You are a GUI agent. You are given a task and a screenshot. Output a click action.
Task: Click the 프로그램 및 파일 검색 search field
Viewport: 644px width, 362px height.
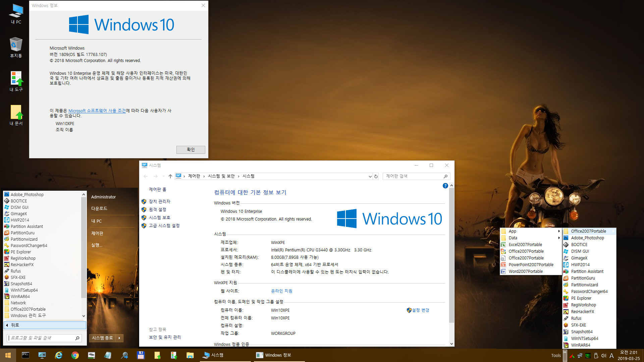click(x=44, y=338)
